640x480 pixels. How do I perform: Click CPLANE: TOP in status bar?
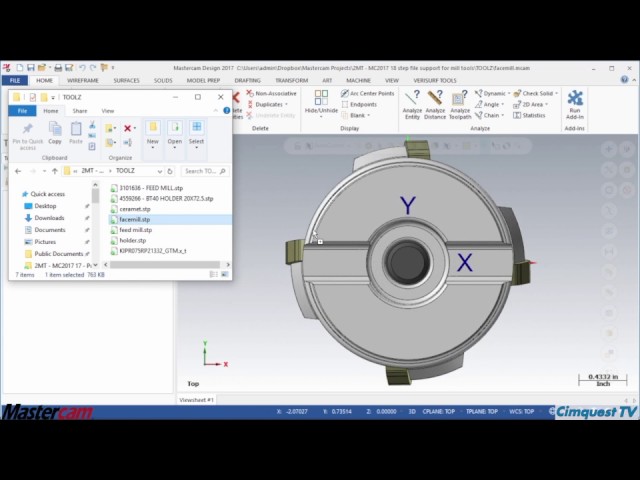click(438, 411)
